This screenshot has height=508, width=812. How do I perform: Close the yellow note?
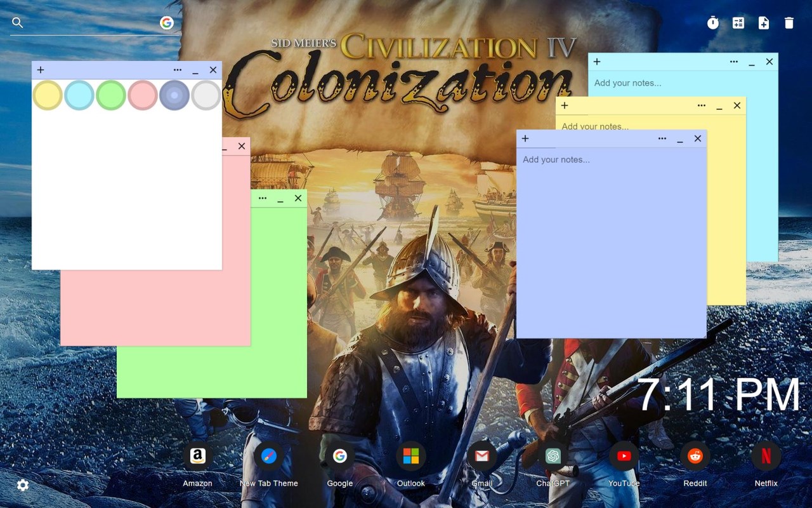[737, 105]
